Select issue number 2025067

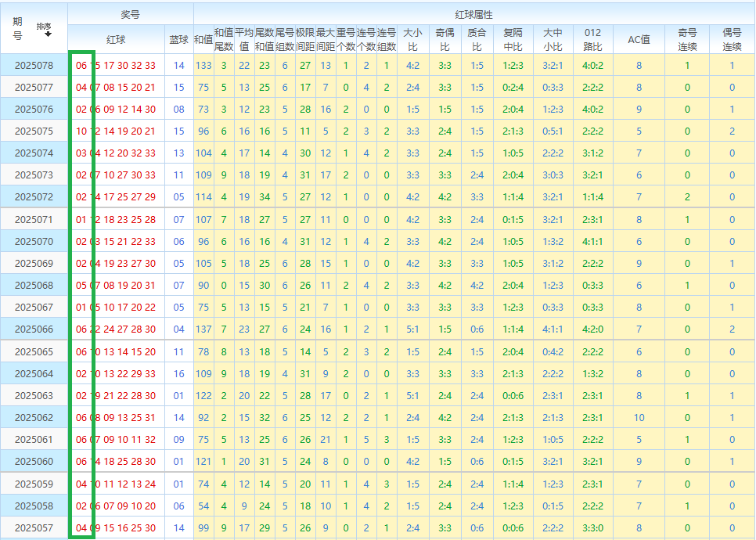pyautogui.click(x=34, y=308)
